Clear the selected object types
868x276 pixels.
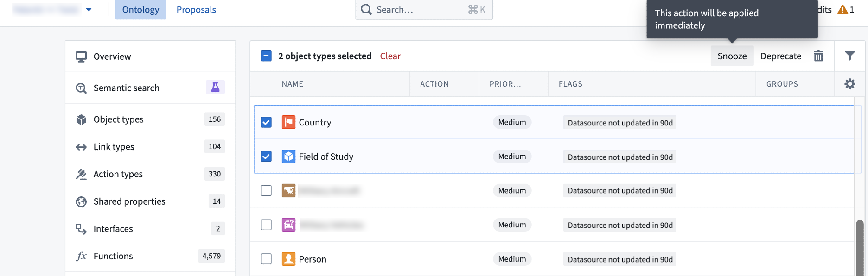[x=390, y=56]
